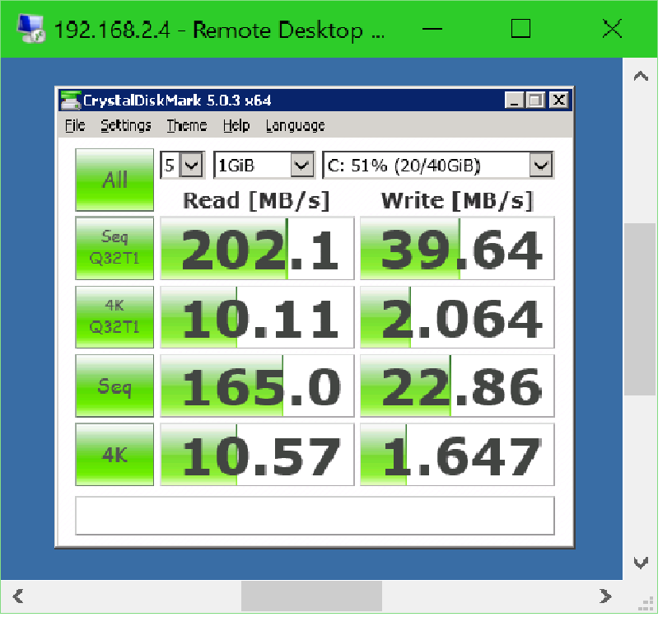The width and height of the screenshot is (672, 622).
Task: Open the Help menu
Action: point(236,125)
